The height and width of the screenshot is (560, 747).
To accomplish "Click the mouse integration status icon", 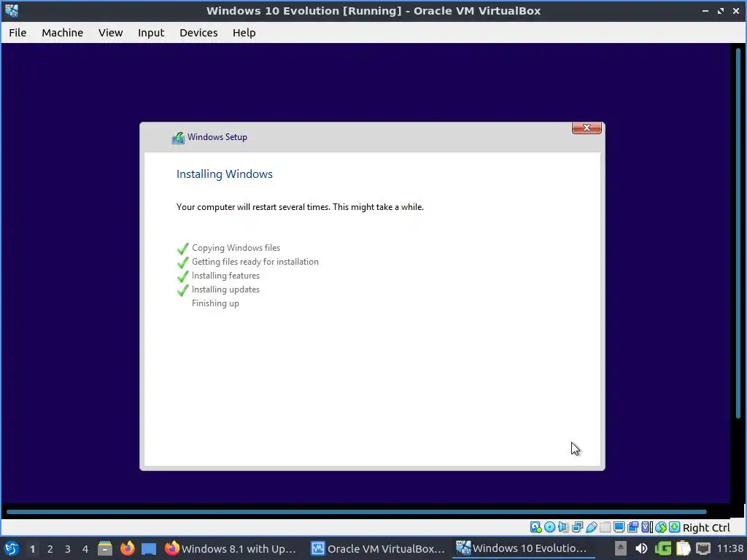I will point(660,527).
